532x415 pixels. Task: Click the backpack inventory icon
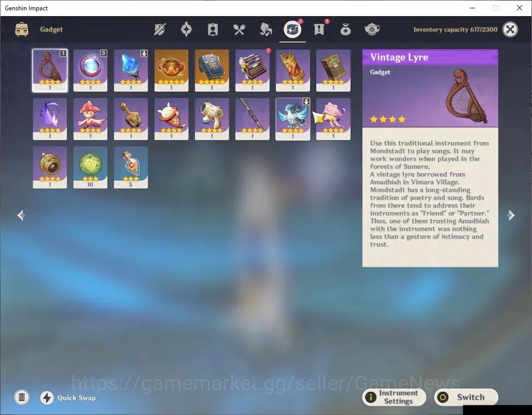[22, 30]
